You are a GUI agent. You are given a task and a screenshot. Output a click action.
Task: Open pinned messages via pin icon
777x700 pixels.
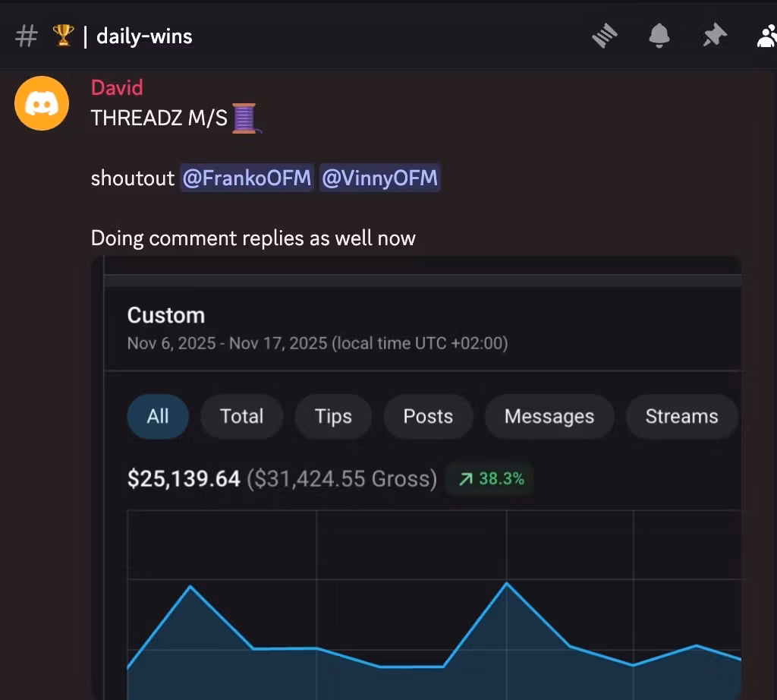pyautogui.click(x=715, y=36)
